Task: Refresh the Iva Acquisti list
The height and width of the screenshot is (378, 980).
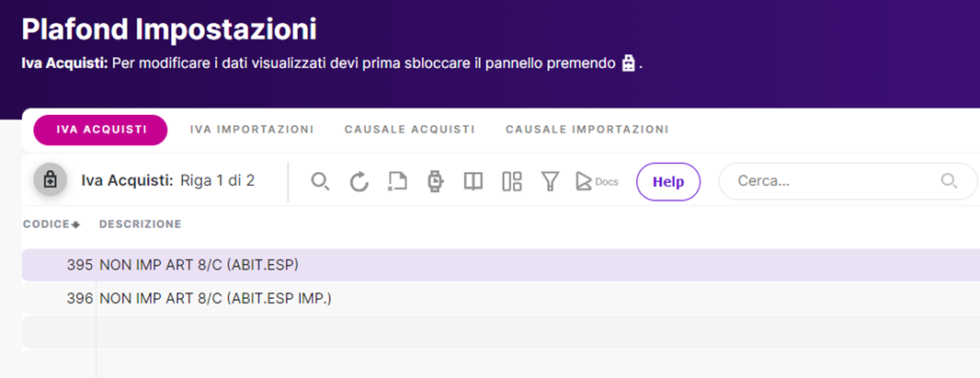Action: pos(359,182)
